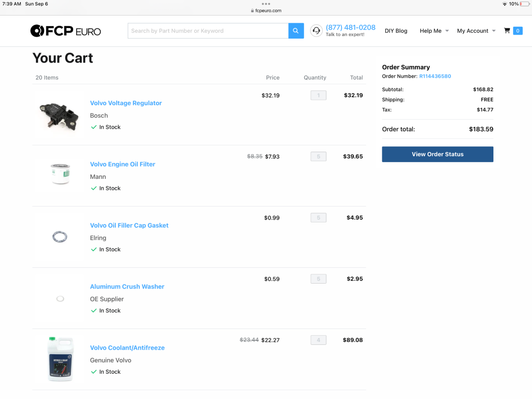Screen dimensions: 532x399
Task: Expand the My Account dropdown arrow
Action: click(494, 31)
